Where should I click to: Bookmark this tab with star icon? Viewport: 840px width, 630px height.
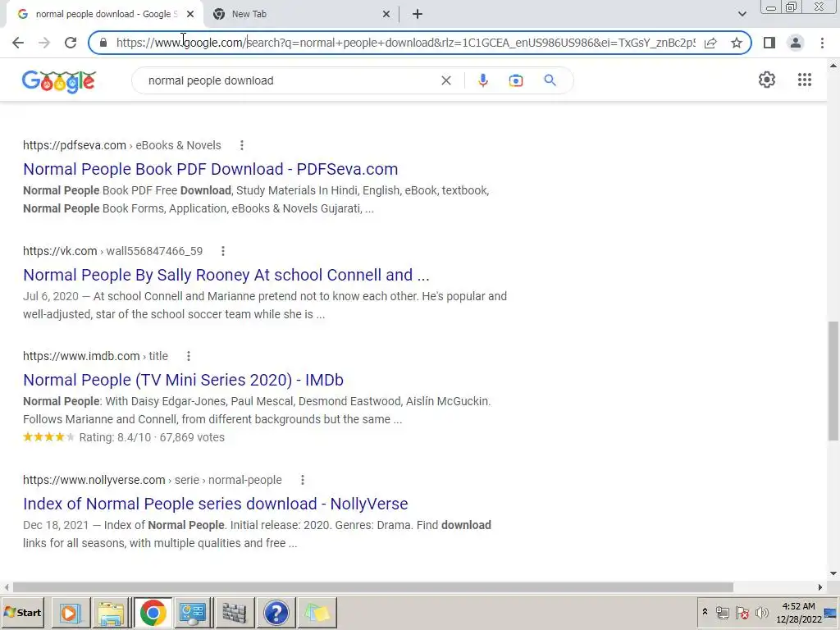click(737, 43)
